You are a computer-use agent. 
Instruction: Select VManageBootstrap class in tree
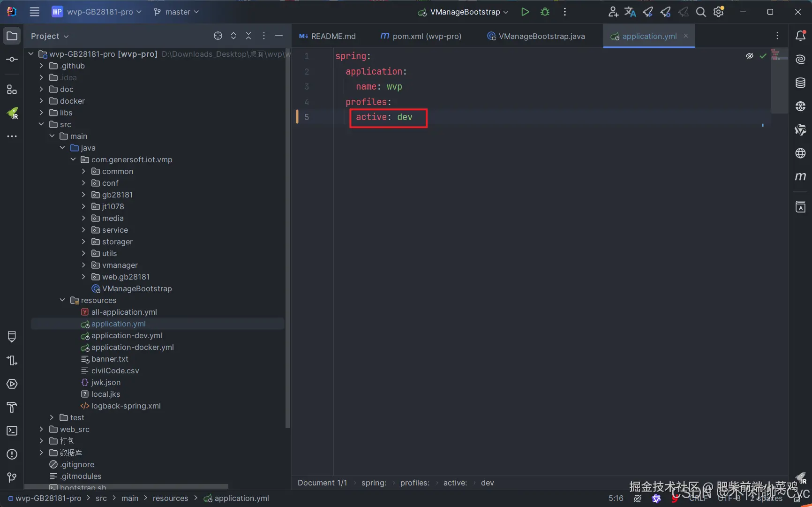(137, 288)
